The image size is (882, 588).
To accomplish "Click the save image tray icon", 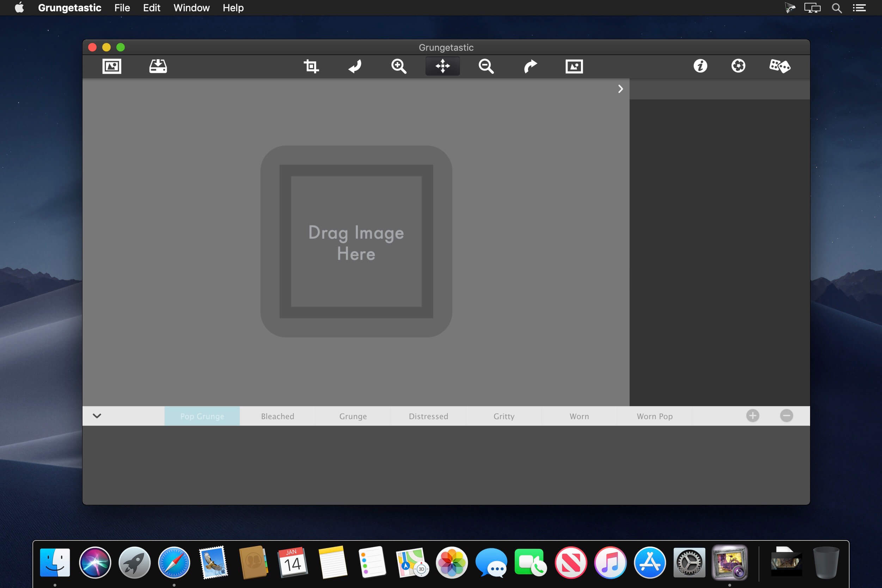I will click(x=158, y=66).
